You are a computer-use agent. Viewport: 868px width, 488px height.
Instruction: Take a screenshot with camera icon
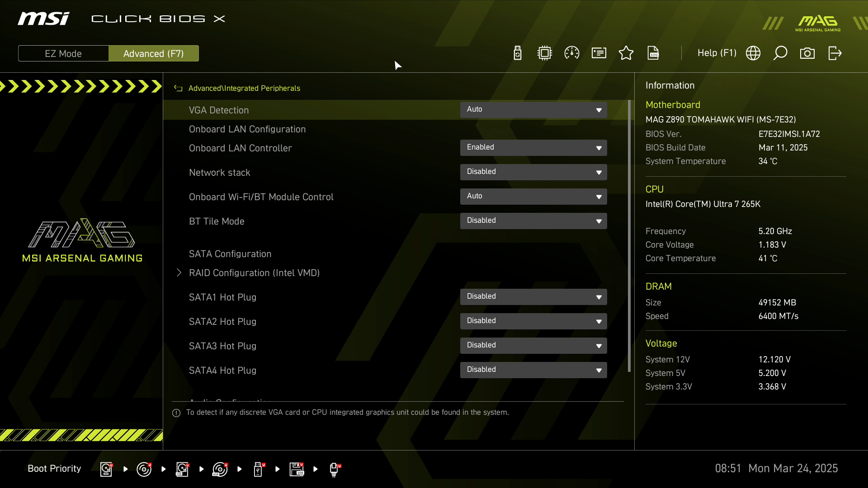pyautogui.click(x=807, y=53)
